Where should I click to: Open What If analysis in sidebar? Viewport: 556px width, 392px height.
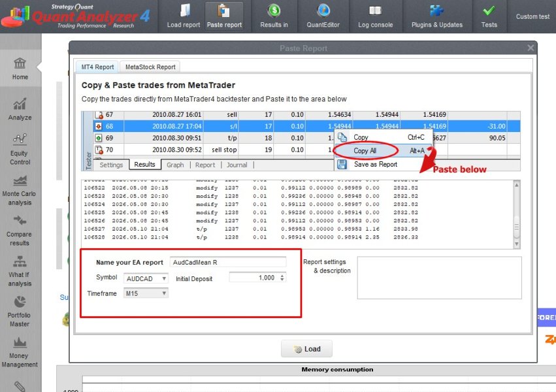coord(20,271)
